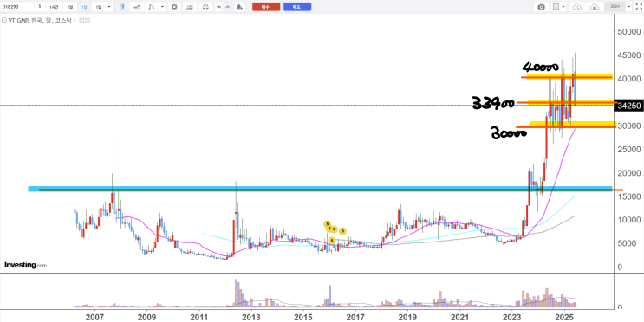644x322 pixels.
Task: Create a price alert with bell icon
Action: tap(239, 7)
